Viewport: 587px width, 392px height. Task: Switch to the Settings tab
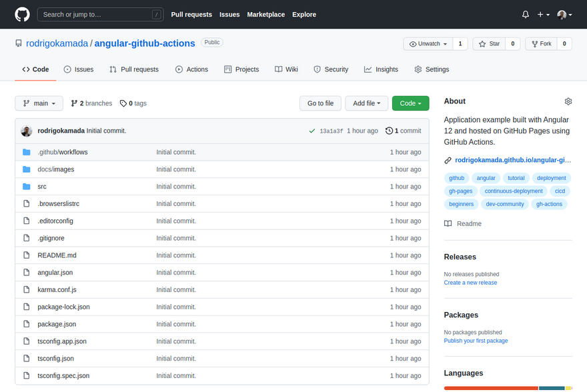click(x=432, y=69)
